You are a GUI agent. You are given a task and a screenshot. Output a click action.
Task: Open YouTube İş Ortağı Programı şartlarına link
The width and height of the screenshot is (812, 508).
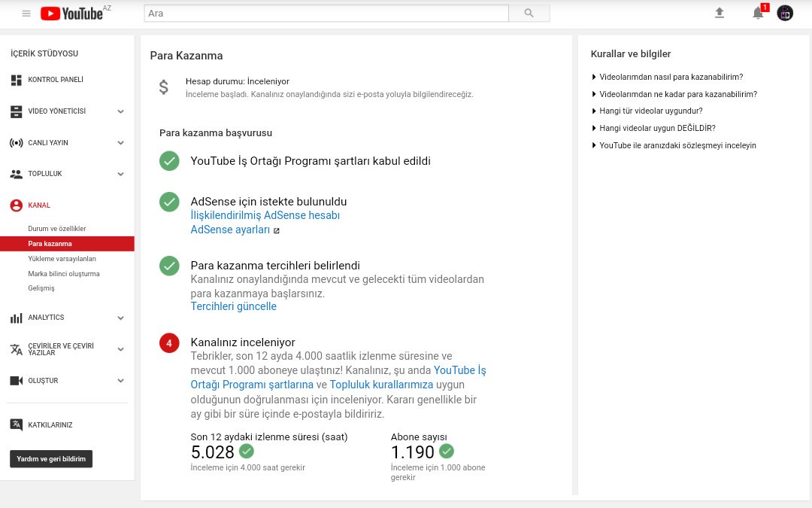[x=338, y=378]
